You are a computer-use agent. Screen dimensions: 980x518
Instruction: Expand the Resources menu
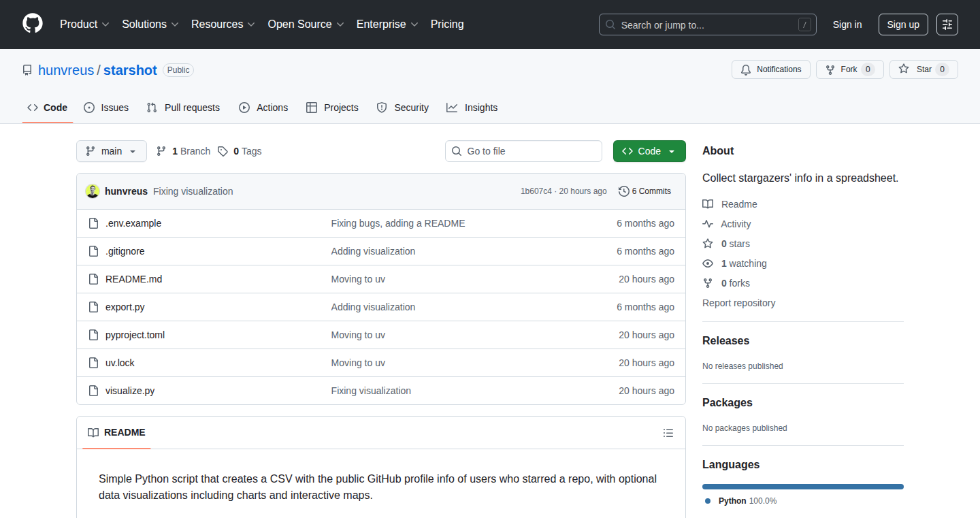click(223, 25)
